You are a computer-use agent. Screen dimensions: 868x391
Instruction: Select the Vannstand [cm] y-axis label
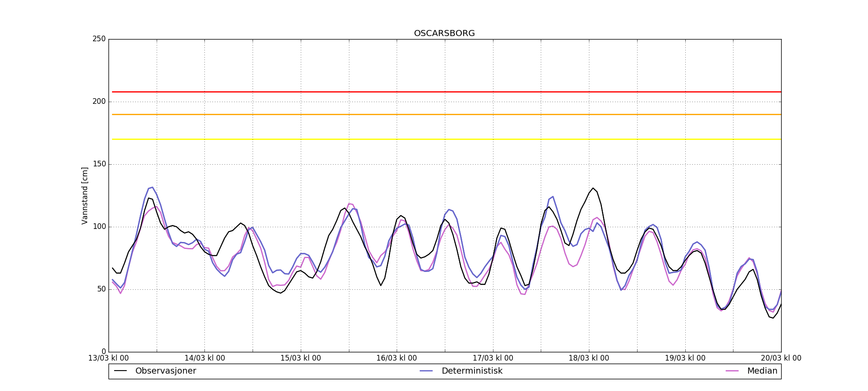tap(85, 195)
